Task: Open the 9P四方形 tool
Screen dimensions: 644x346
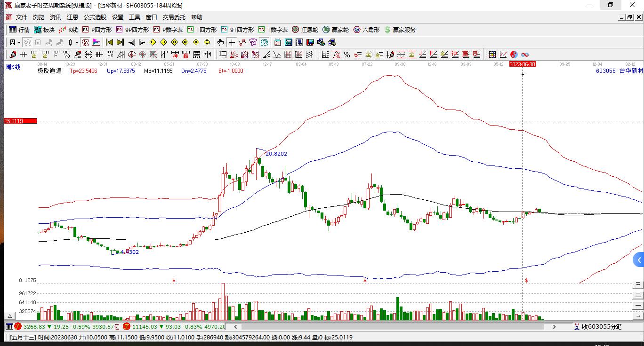Action: 132,30
